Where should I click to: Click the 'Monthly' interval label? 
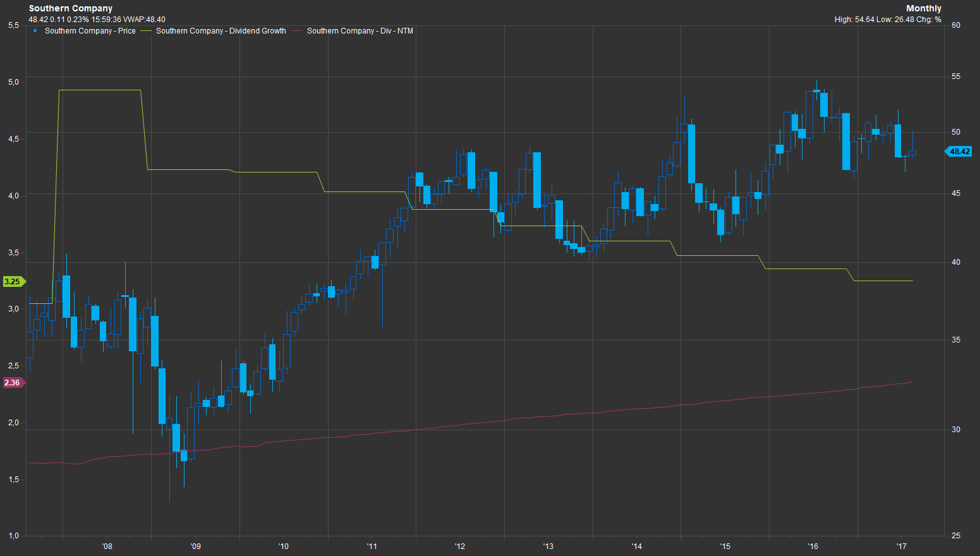[924, 8]
